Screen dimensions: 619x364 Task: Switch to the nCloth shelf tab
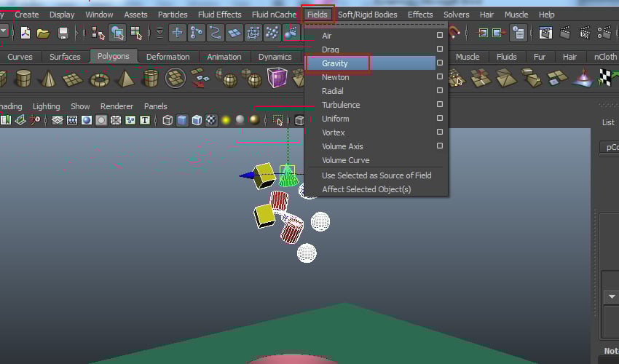point(604,57)
